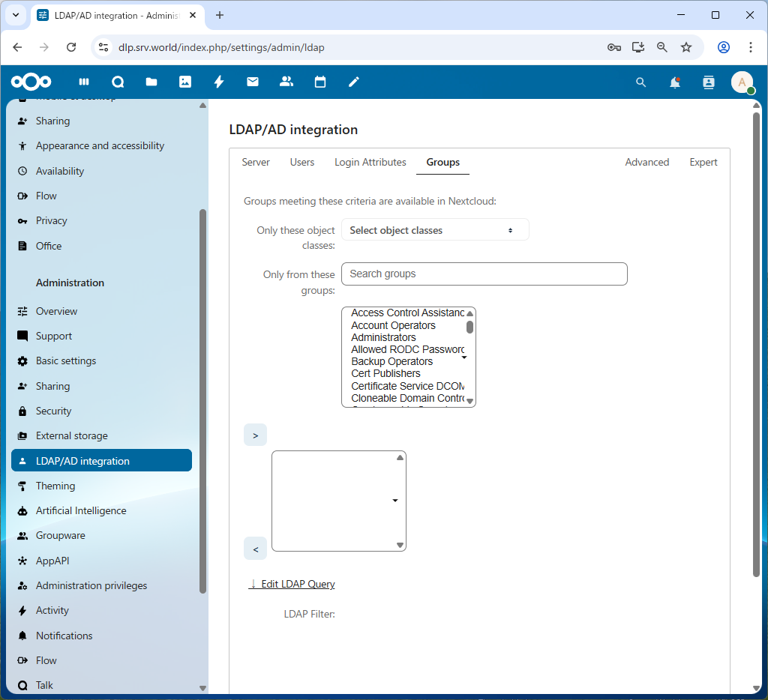Image resolution: width=768 pixels, height=700 pixels.
Task: Select Cloneable Domain Controllers group in list
Action: (407, 398)
